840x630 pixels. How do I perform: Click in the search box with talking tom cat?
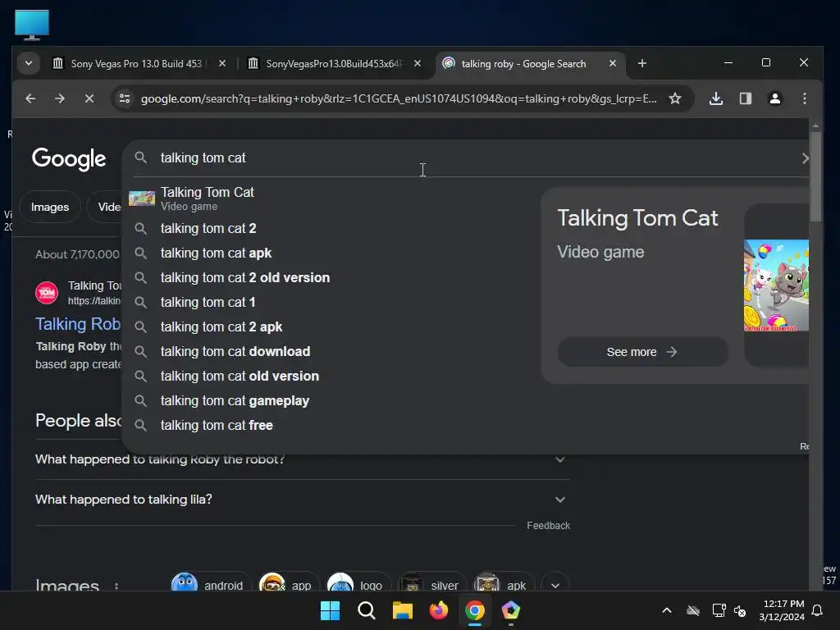(x=466, y=158)
